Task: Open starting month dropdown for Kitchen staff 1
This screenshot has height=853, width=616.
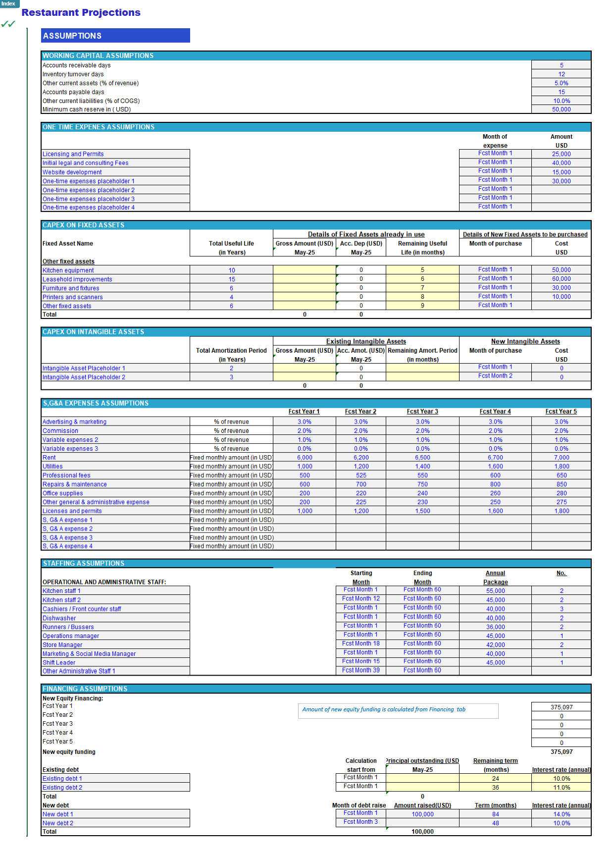Action: (361, 590)
